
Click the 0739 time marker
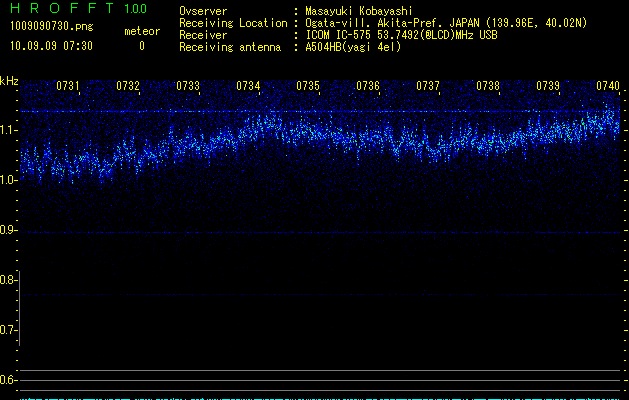(x=548, y=87)
